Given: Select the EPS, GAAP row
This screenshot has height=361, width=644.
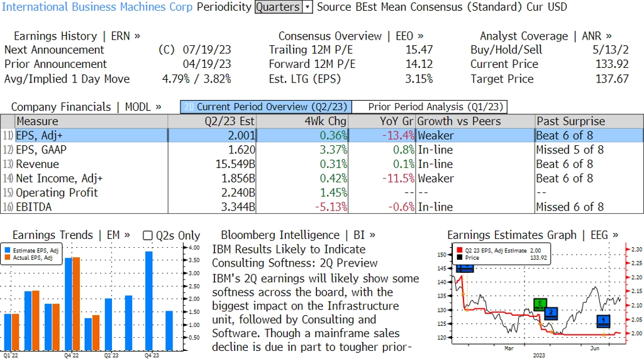Looking at the screenshot, I should click(x=322, y=150).
